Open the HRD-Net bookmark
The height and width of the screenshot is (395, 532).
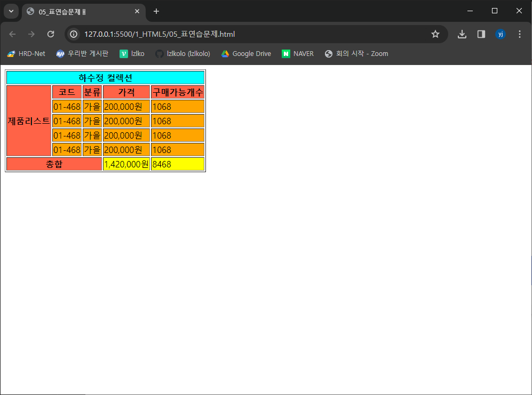(26, 53)
